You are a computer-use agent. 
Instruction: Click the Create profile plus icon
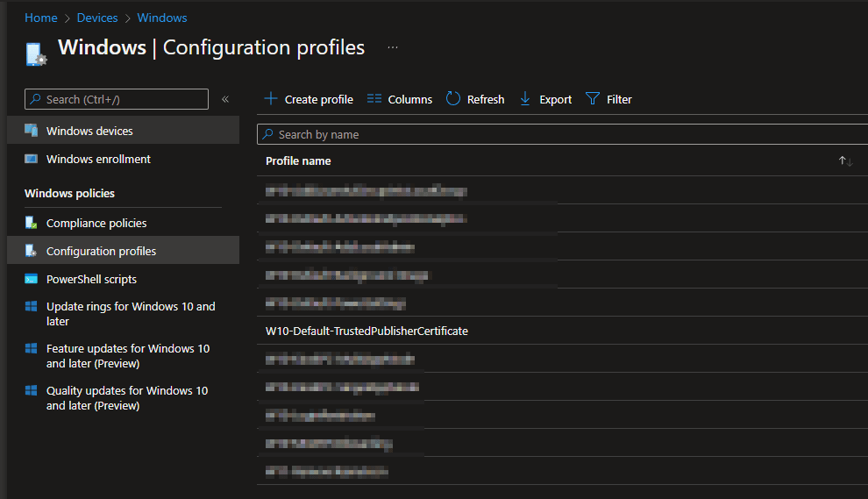pos(271,99)
